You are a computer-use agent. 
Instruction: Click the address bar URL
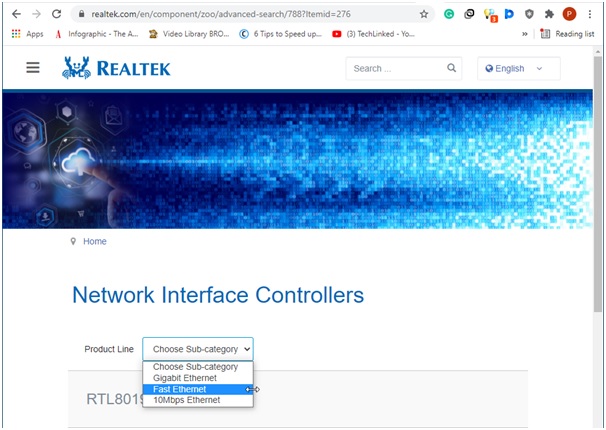pos(221,14)
